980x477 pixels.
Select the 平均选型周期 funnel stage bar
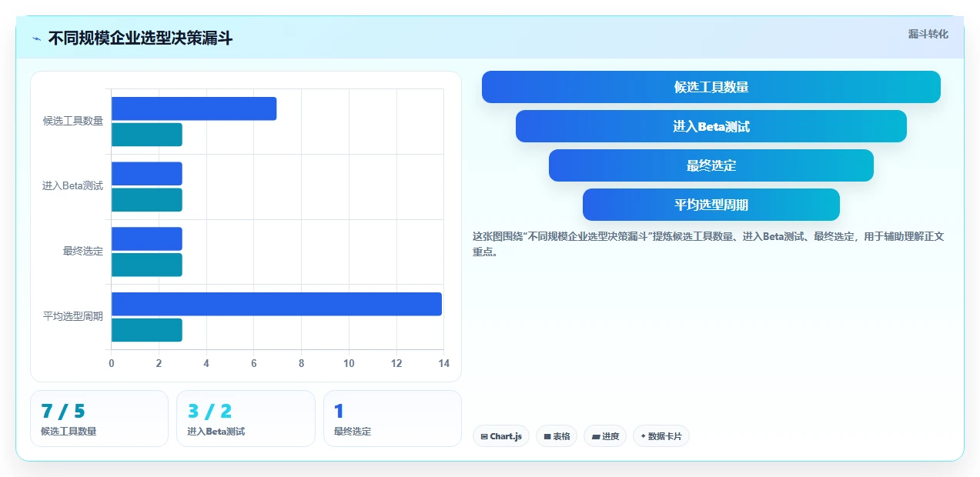pos(711,205)
